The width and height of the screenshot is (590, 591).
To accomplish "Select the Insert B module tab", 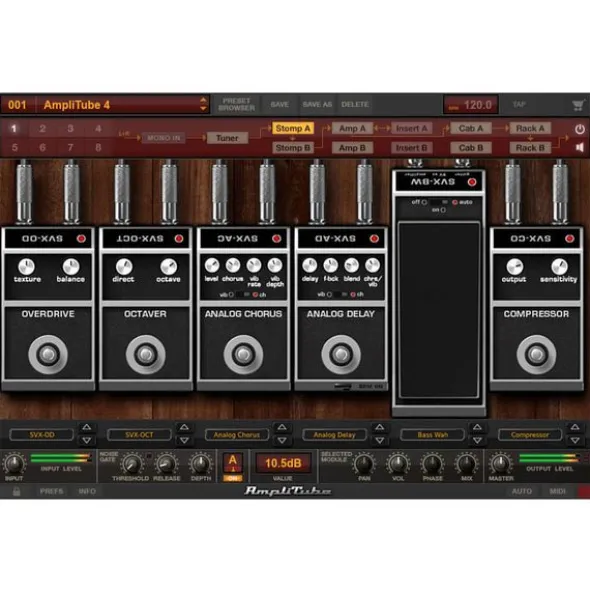I will click(411, 148).
